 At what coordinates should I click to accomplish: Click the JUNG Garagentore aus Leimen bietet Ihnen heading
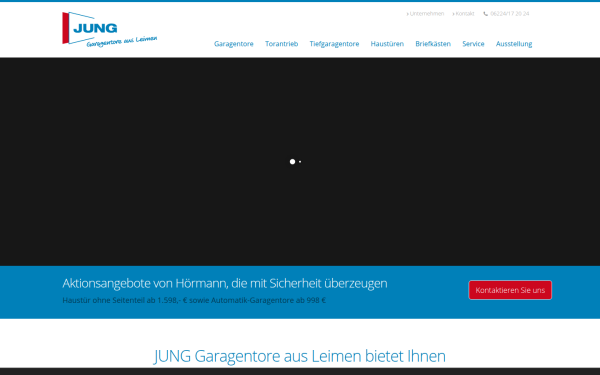click(300, 356)
